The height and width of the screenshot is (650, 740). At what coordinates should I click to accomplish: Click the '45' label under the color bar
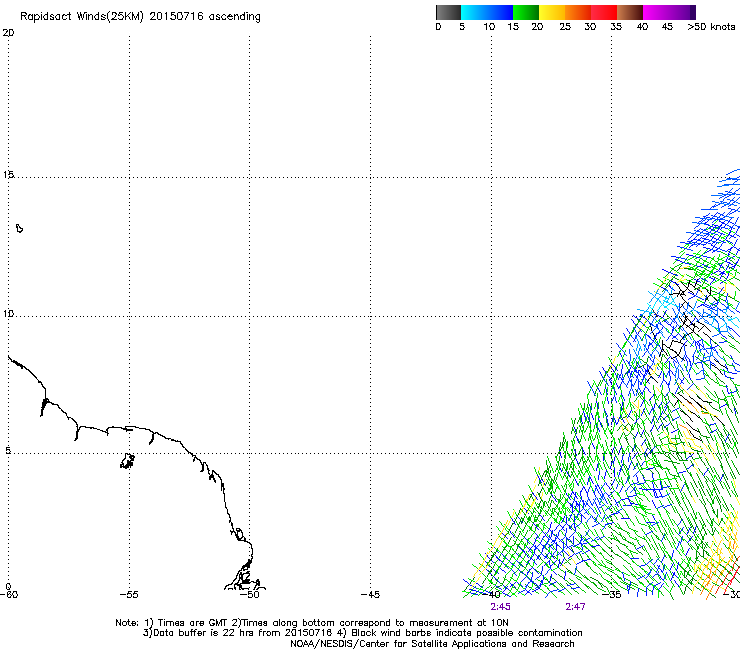click(667, 27)
